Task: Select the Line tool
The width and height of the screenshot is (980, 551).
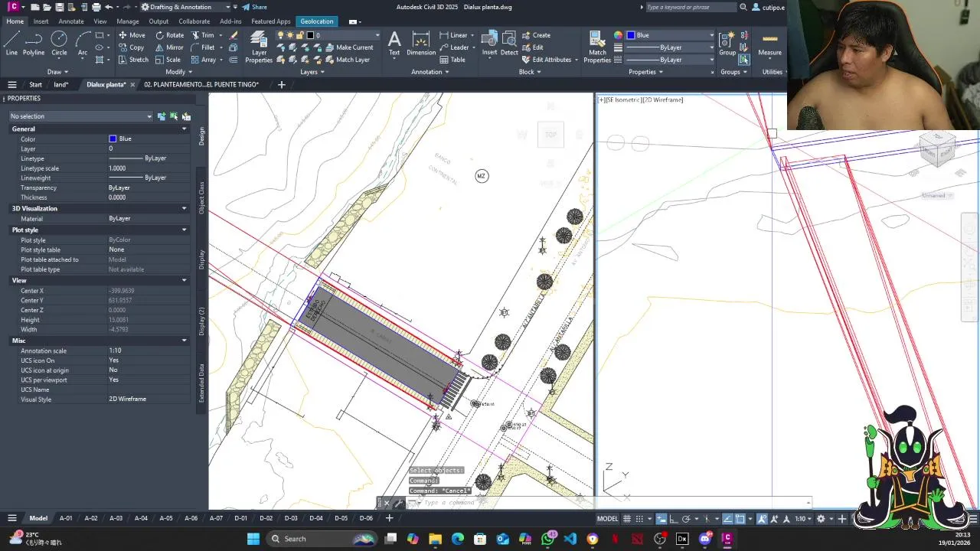Action: [11, 44]
